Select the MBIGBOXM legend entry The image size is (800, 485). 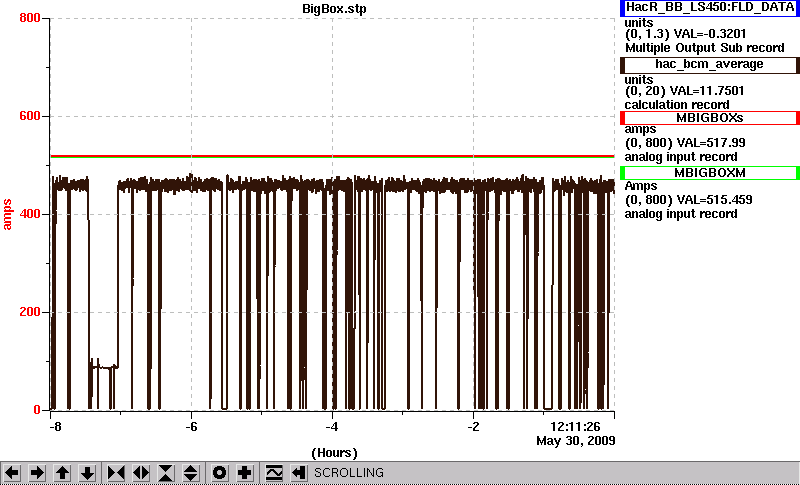[710, 173]
